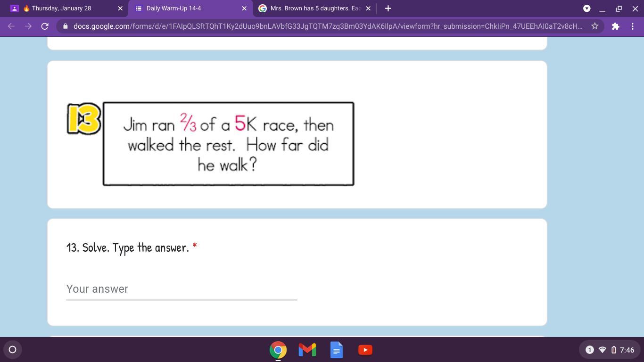Image resolution: width=644 pixels, height=362 pixels.
Task: Open a new browser tab
Action: [x=388, y=8]
